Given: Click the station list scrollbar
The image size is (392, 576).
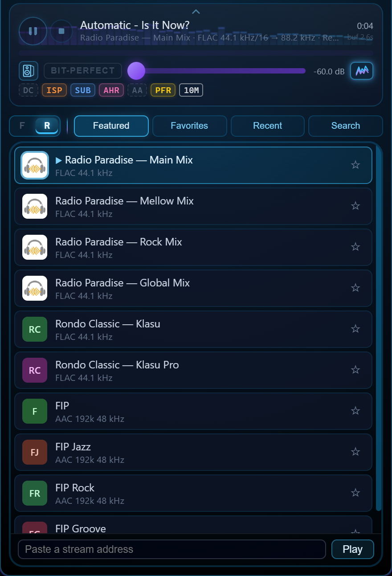Looking at the screenshot, I should click(x=379, y=327).
